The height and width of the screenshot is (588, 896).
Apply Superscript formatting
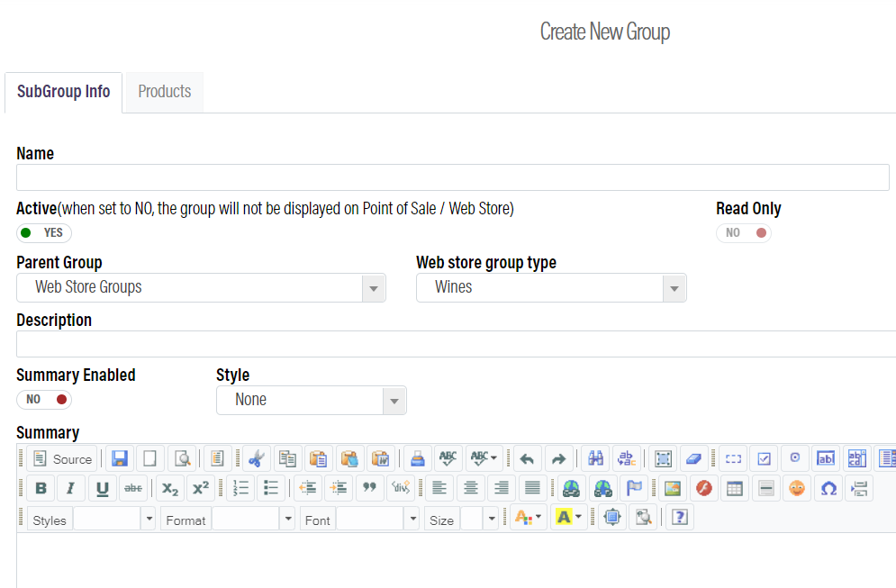point(201,489)
